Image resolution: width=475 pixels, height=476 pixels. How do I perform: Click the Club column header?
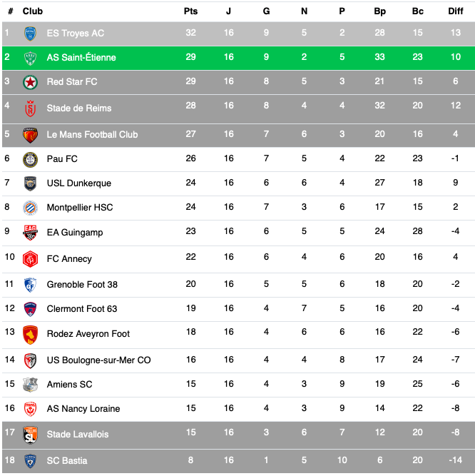point(33,11)
